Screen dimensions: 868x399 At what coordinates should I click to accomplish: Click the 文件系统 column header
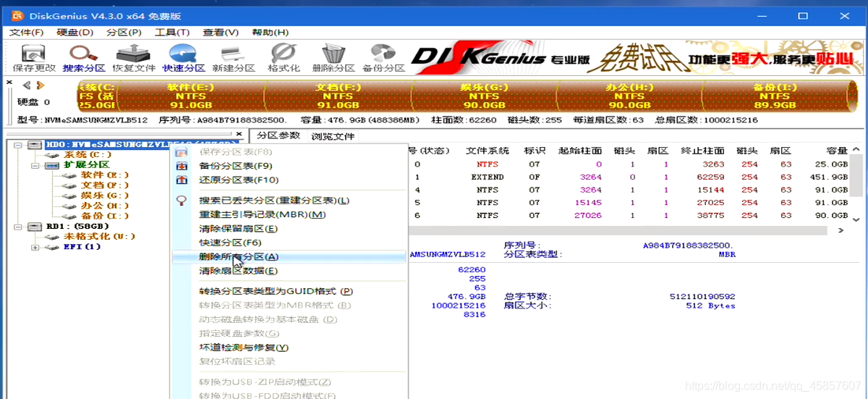pyautogui.click(x=487, y=151)
